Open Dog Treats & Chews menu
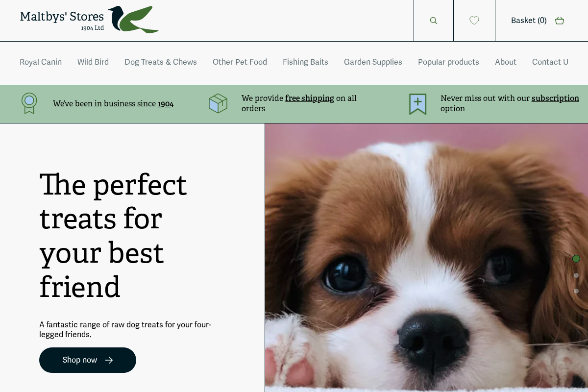 [x=161, y=62]
